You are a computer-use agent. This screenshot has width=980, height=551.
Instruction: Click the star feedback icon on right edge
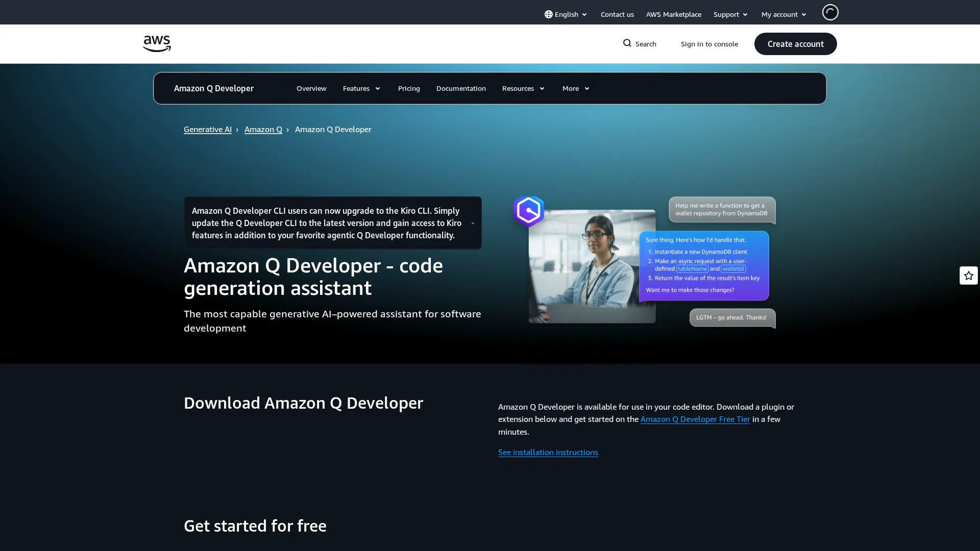pyautogui.click(x=968, y=275)
